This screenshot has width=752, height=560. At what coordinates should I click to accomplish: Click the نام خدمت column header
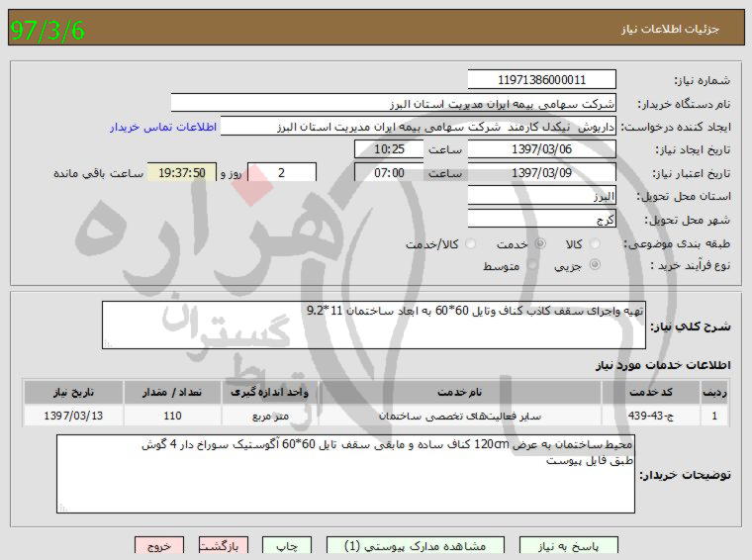coord(459,392)
